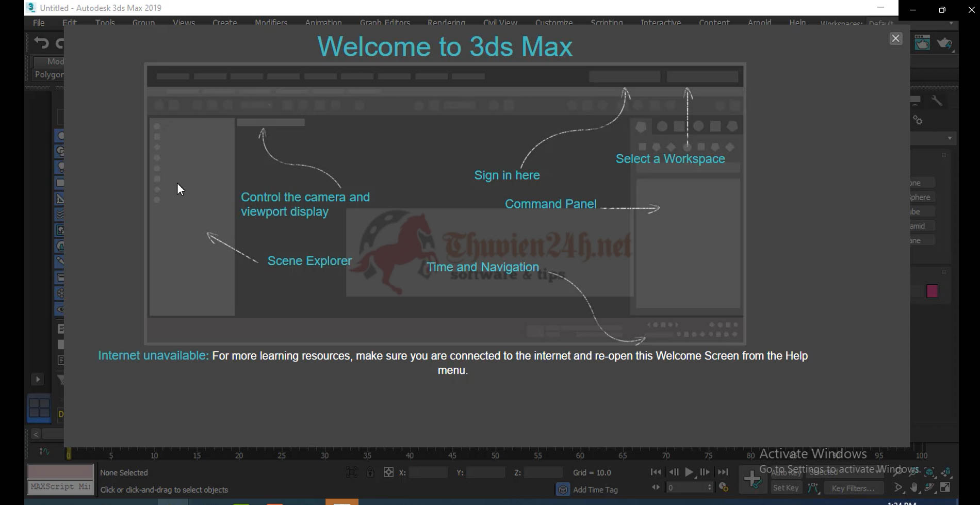Toggle Display Geometry filter in Scene Explorer

tap(60, 136)
